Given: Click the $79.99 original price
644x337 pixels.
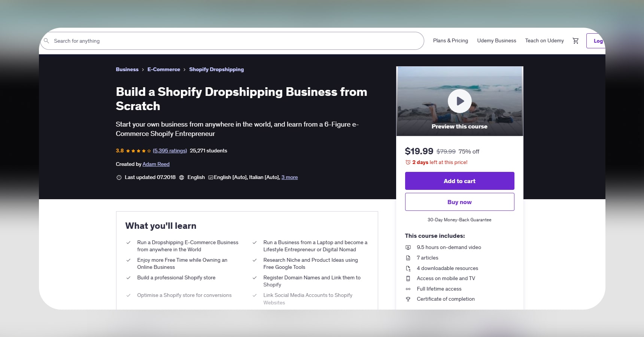Looking at the screenshot, I should 446,152.
